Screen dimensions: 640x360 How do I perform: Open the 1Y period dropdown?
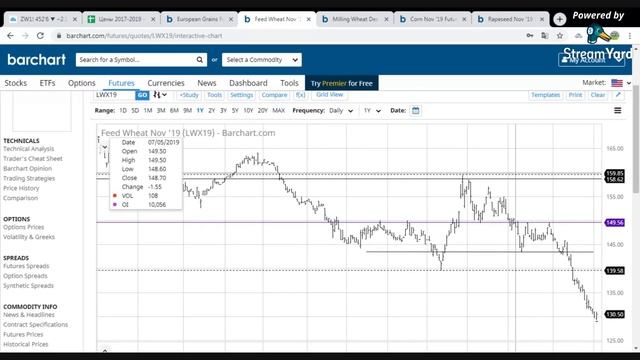coord(372,111)
